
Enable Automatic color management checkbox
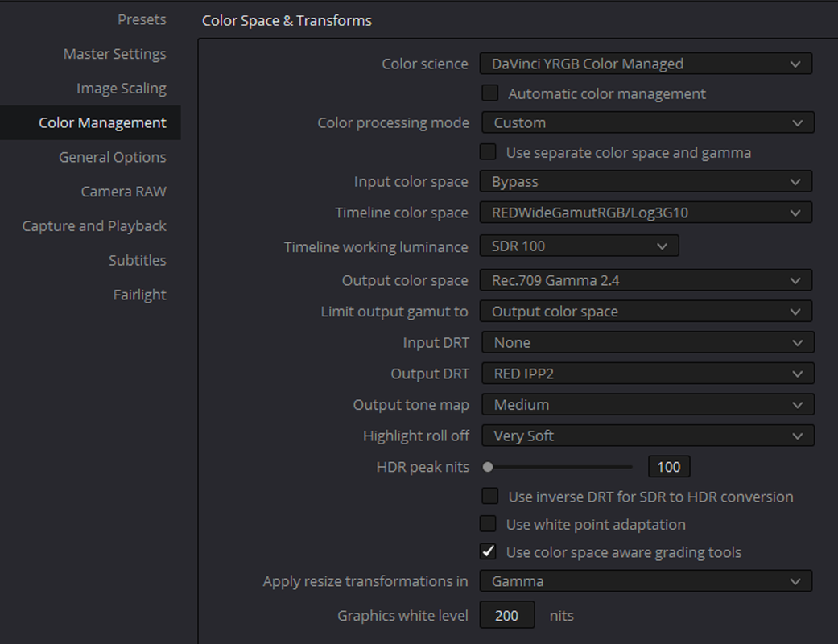pos(489,93)
